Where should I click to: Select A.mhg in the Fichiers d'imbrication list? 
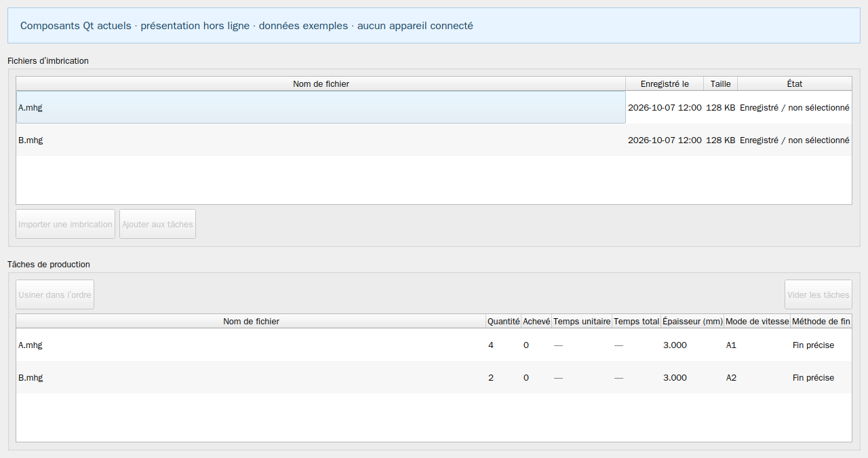tap(321, 107)
